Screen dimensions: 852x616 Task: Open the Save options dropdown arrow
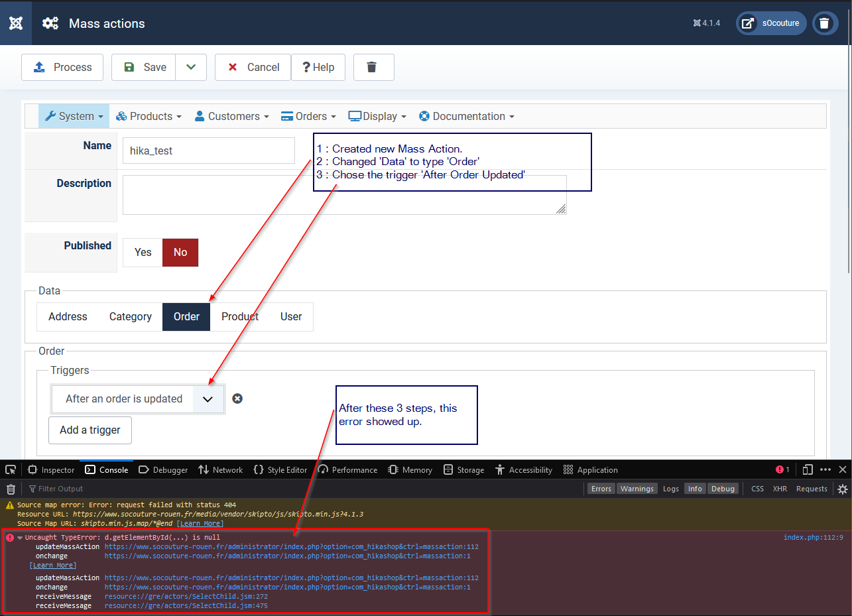pos(191,67)
